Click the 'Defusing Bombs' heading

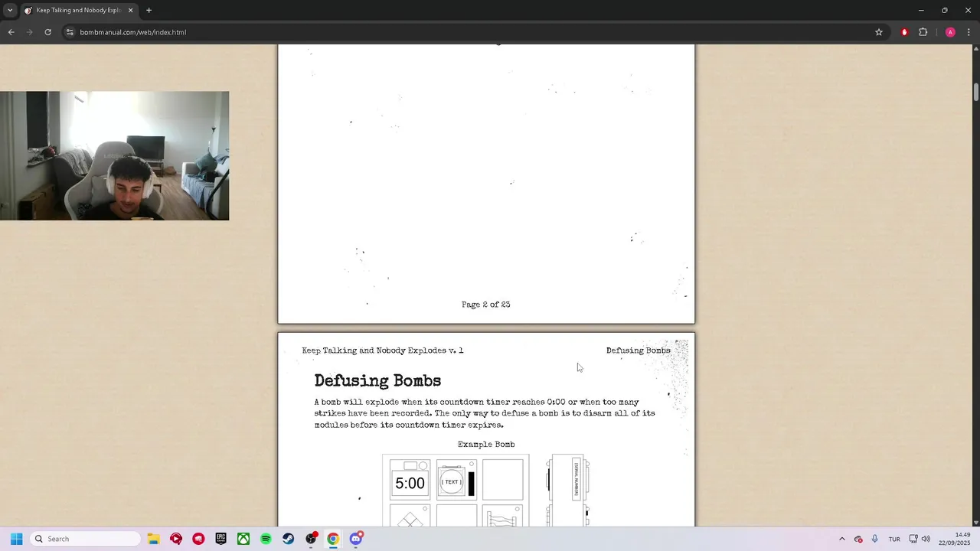(377, 381)
